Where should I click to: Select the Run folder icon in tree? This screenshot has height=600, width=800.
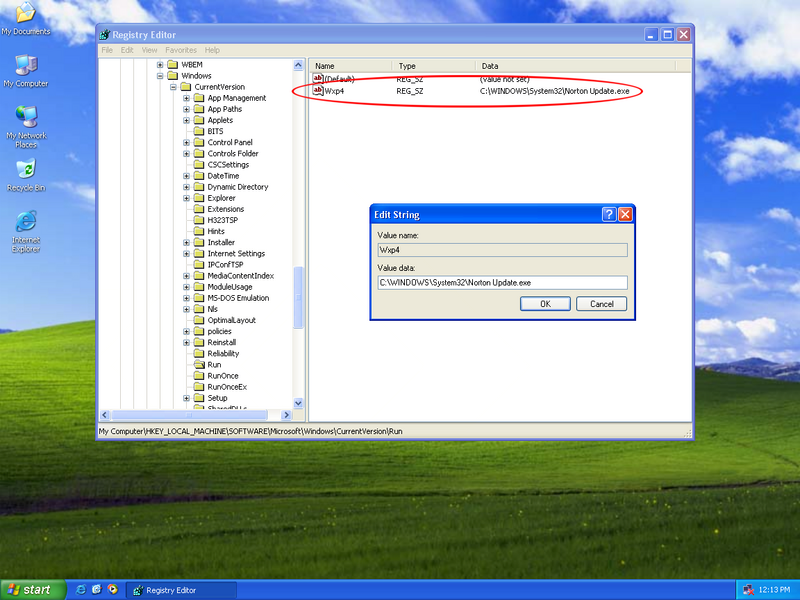pos(199,364)
